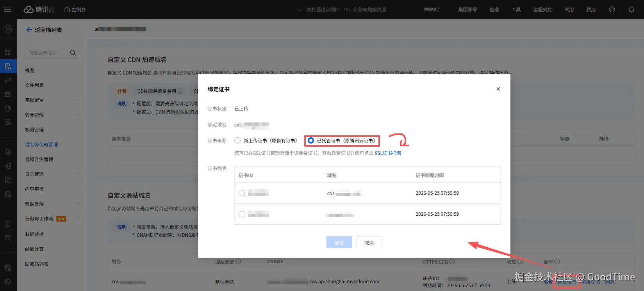The height and width of the screenshot is (291, 644).
Task: Open 文件列表 in the sidebar
Action: 34,85
